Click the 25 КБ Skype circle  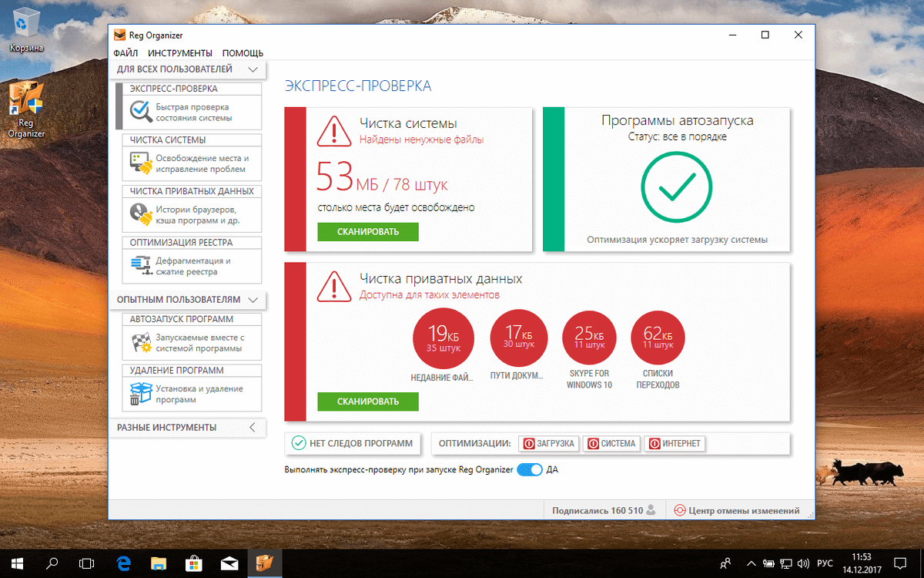pyautogui.click(x=590, y=338)
